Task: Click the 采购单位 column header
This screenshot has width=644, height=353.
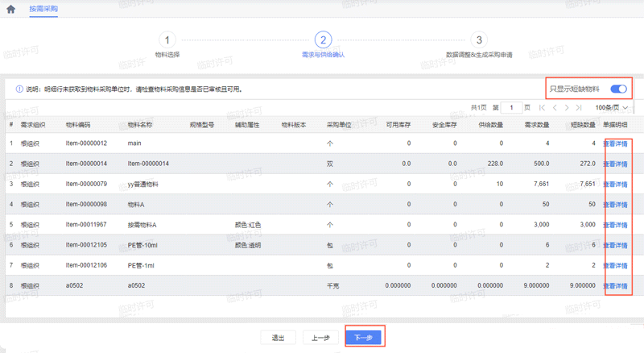Action: (339, 125)
